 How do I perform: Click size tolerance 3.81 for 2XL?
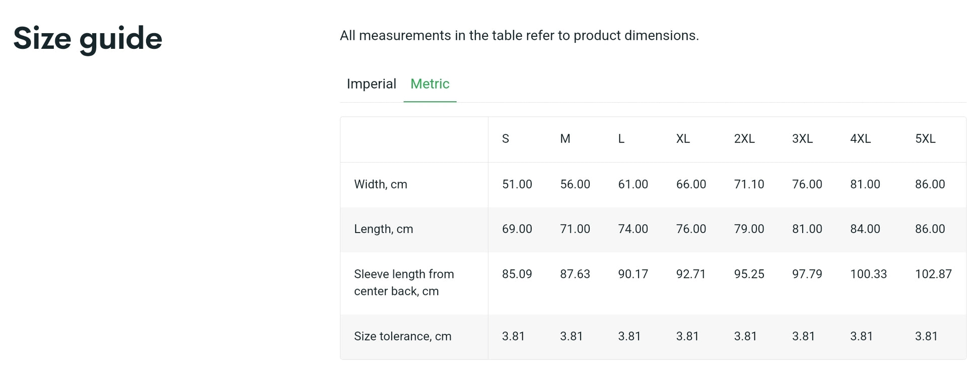pos(745,337)
